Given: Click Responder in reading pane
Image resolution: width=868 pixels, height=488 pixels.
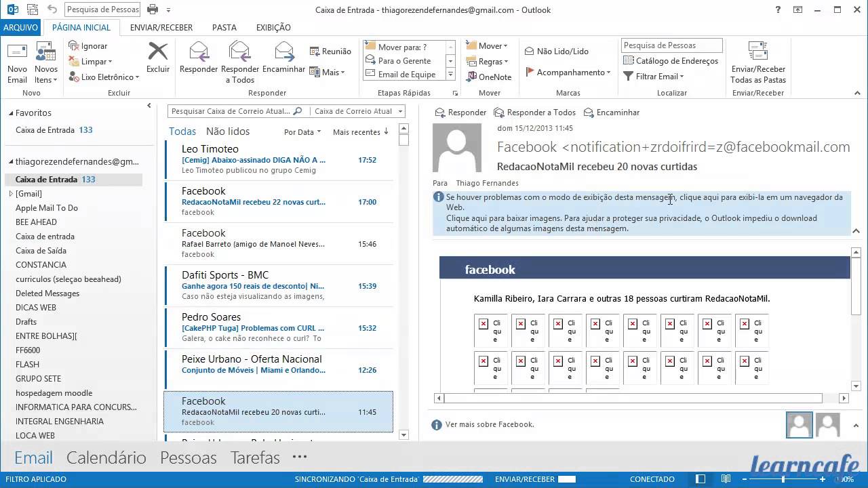Looking at the screenshot, I should pos(460,113).
